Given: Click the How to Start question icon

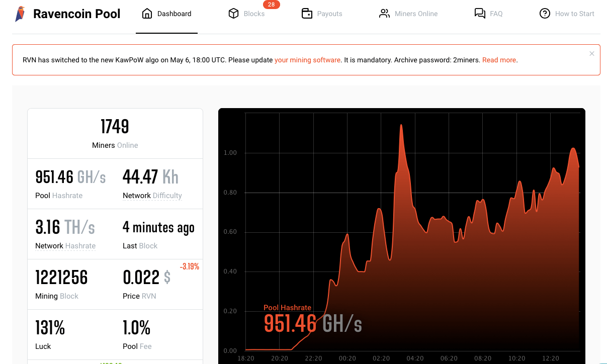Looking at the screenshot, I should [x=545, y=14].
